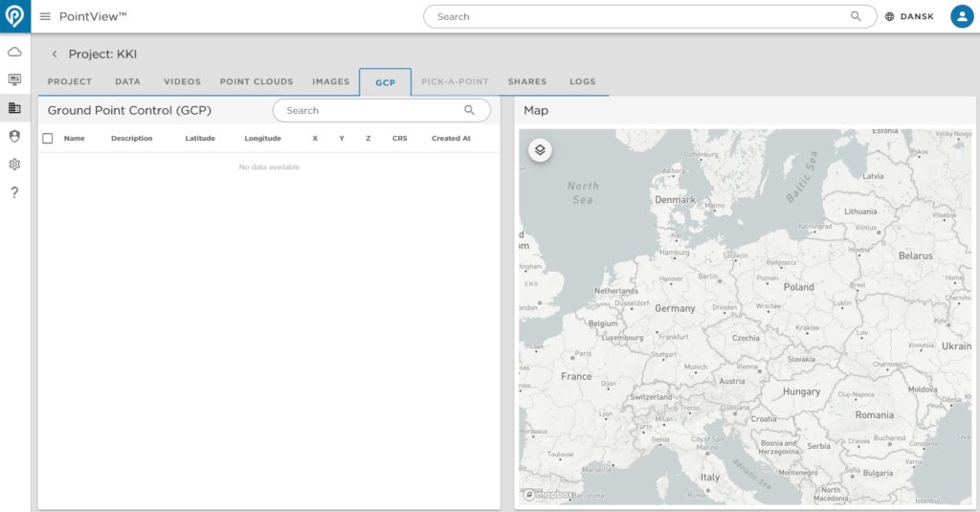The image size is (980, 512).
Task: Open the projects building icon in sidebar
Action: point(14,108)
